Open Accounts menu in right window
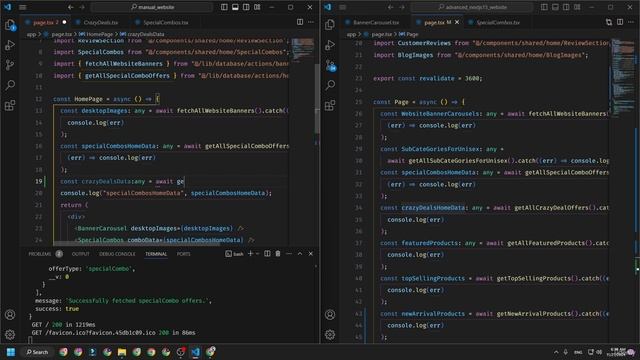Image resolution: width=640 pixels, height=360 pixels. coord(330,315)
